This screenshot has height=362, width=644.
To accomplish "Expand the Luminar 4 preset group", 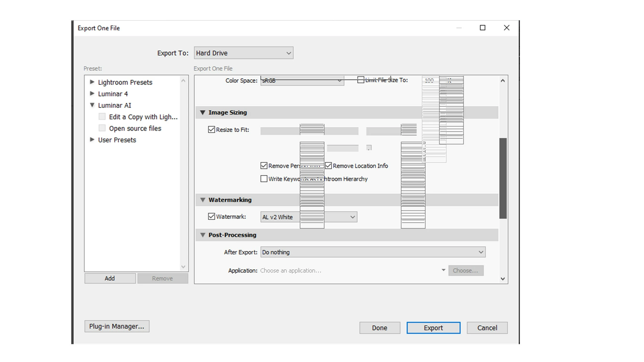I will coord(92,93).
